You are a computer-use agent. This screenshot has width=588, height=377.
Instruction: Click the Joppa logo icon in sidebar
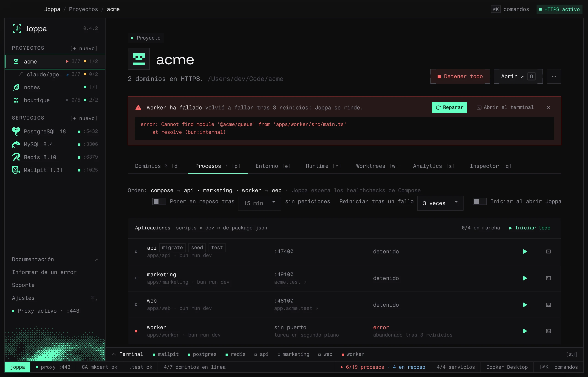tap(17, 29)
